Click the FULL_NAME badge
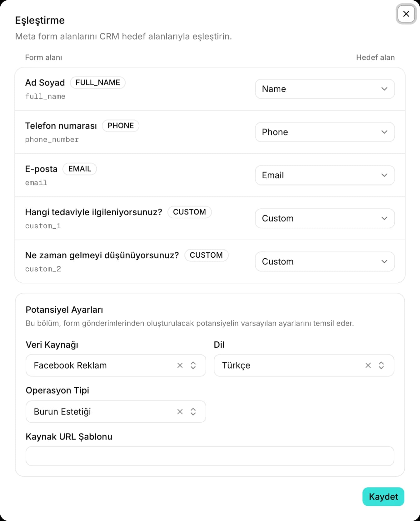Image resolution: width=420 pixels, height=521 pixels. 98,82
